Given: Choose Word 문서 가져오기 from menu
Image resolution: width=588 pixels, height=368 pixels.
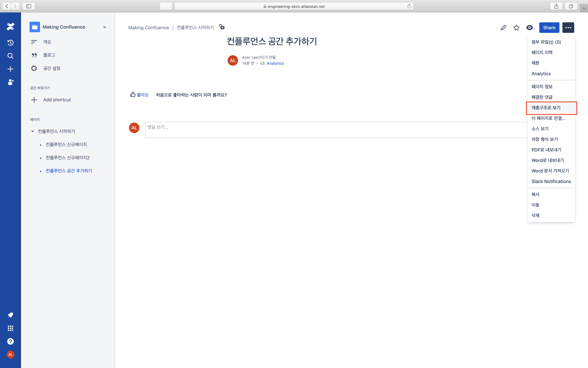Looking at the screenshot, I should click(551, 171).
